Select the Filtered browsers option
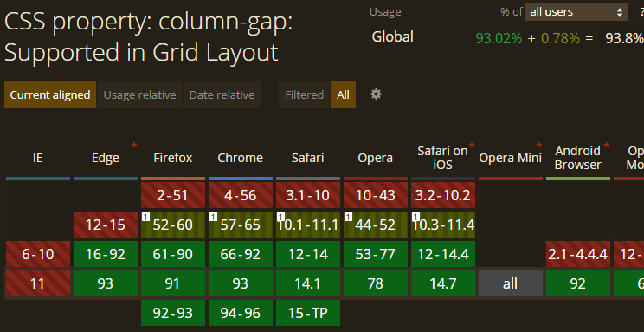This screenshot has width=644, height=332. [x=305, y=94]
